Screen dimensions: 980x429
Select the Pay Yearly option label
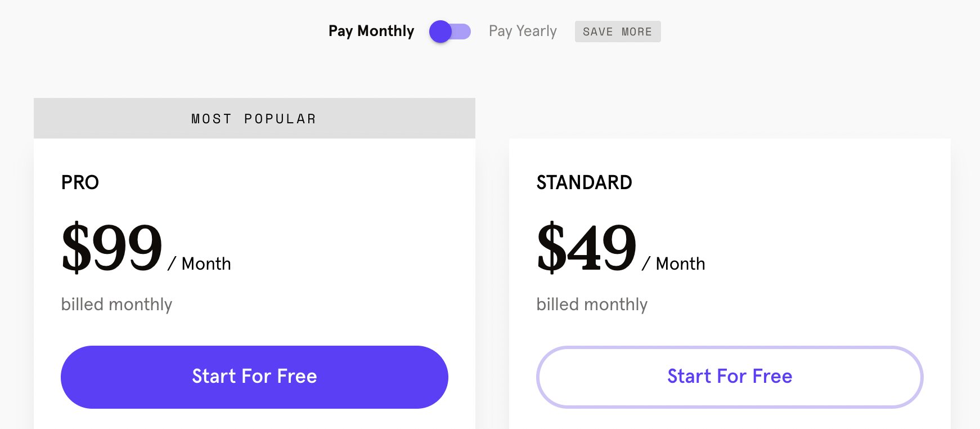[523, 31]
